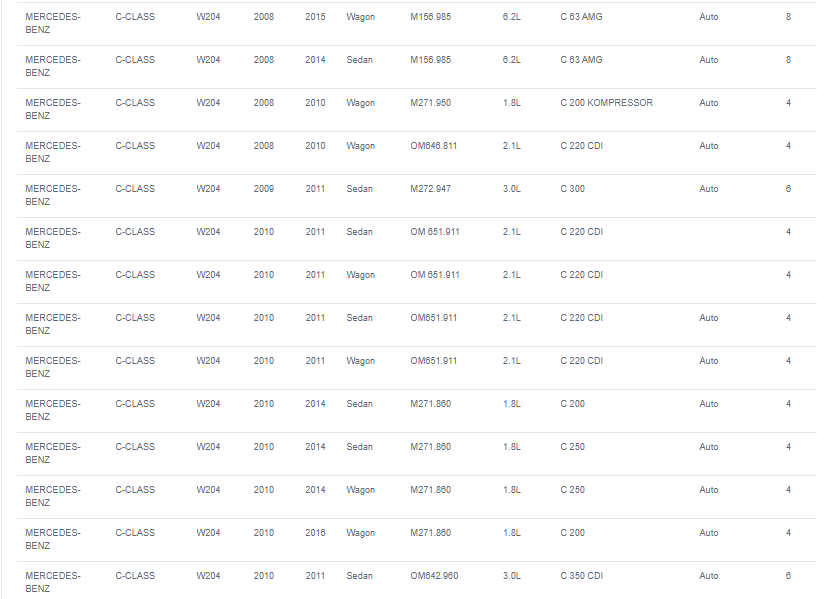Select the 3.0L displacement for C 300
The image size is (826, 599).
pyautogui.click(x=511, y=189)
